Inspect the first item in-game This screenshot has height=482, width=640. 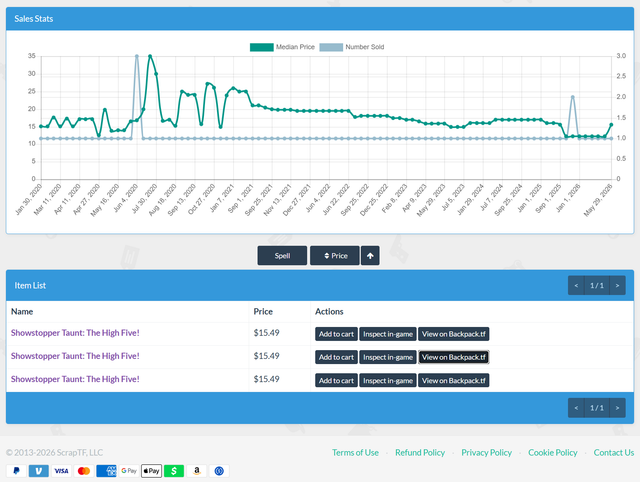click(388, 334)
